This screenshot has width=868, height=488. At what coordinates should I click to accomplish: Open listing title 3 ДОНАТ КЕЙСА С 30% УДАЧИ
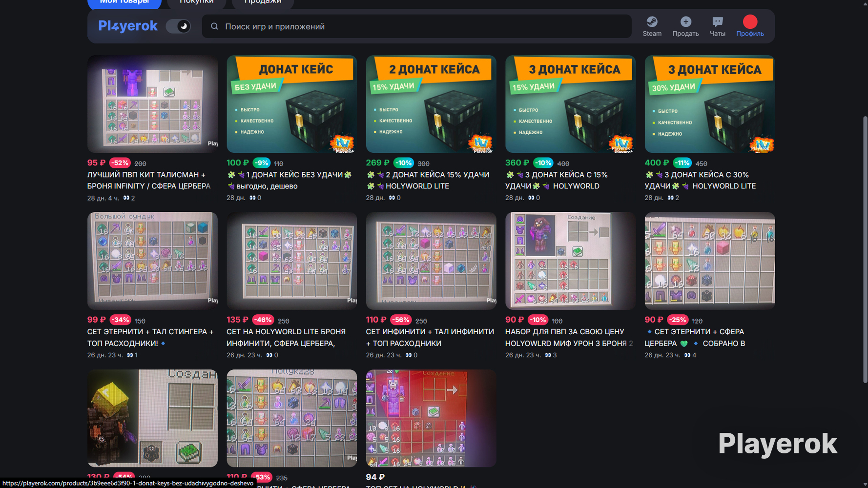[x=700, y=181]
